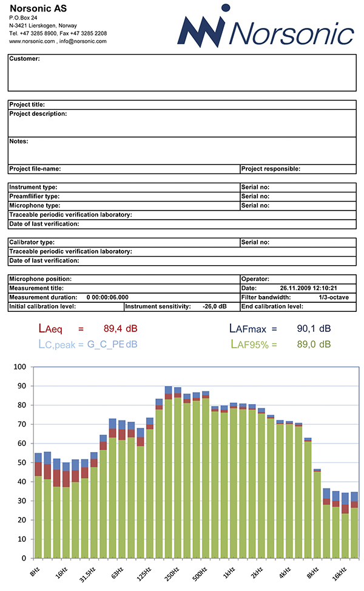Click the 'Initial calibration level:' field

[66, 307]
